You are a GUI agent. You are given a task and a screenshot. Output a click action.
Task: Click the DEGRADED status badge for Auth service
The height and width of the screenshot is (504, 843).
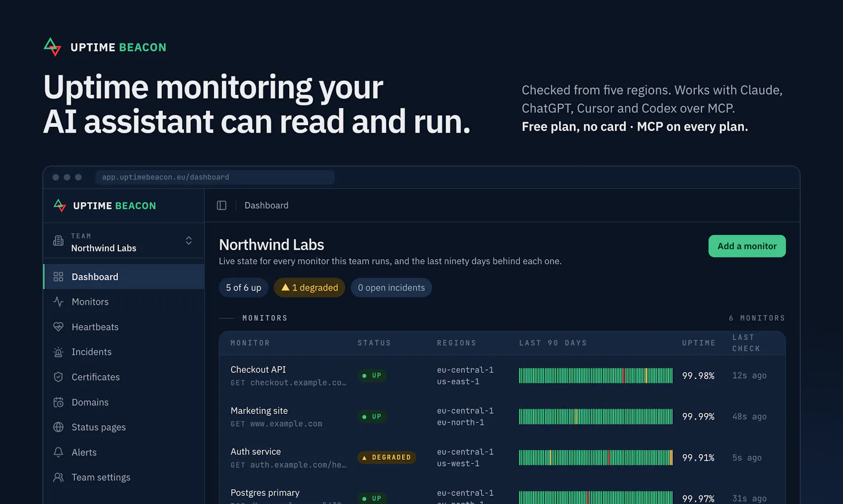click(387, 458)
